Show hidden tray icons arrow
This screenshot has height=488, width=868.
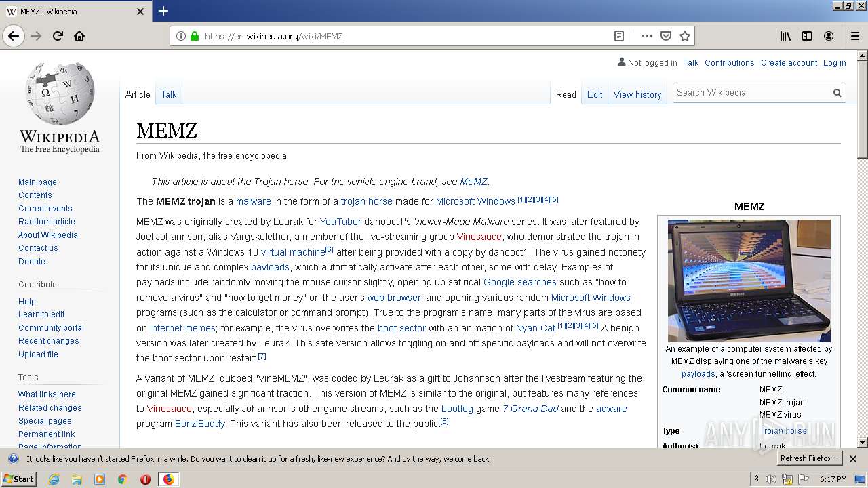click(x=757, y=479)
